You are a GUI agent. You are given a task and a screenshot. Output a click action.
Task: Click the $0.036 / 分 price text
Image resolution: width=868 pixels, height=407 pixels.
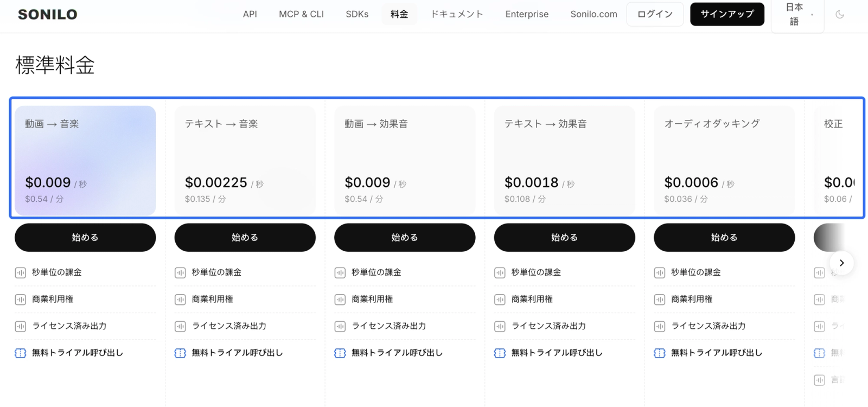tap(686, 199)
